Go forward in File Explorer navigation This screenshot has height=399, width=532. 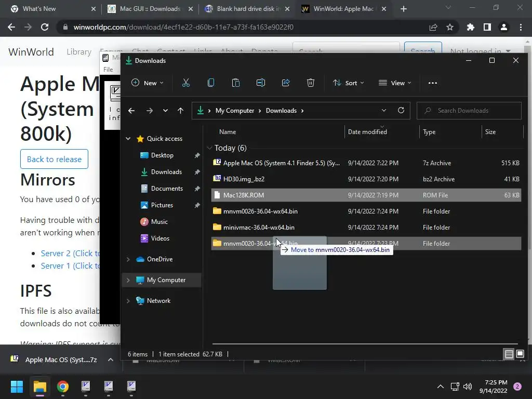[x=149, y=111]
